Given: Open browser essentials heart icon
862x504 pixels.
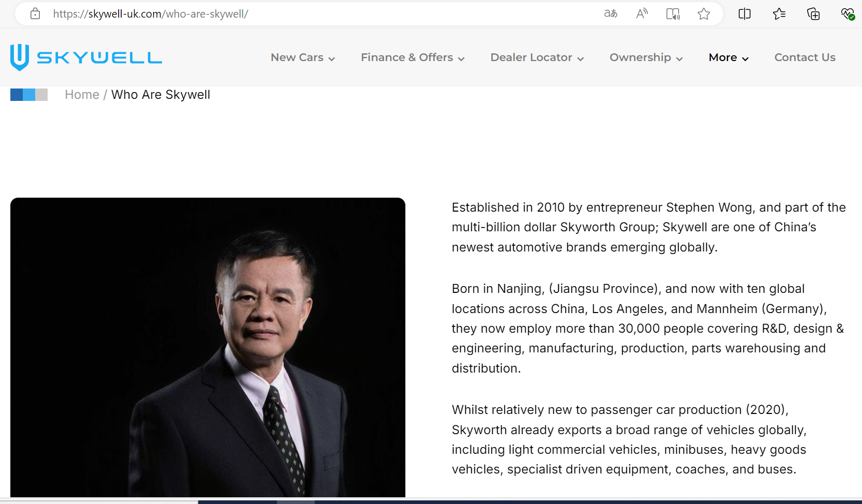Looking at the screenshot, I should [848, 14].
